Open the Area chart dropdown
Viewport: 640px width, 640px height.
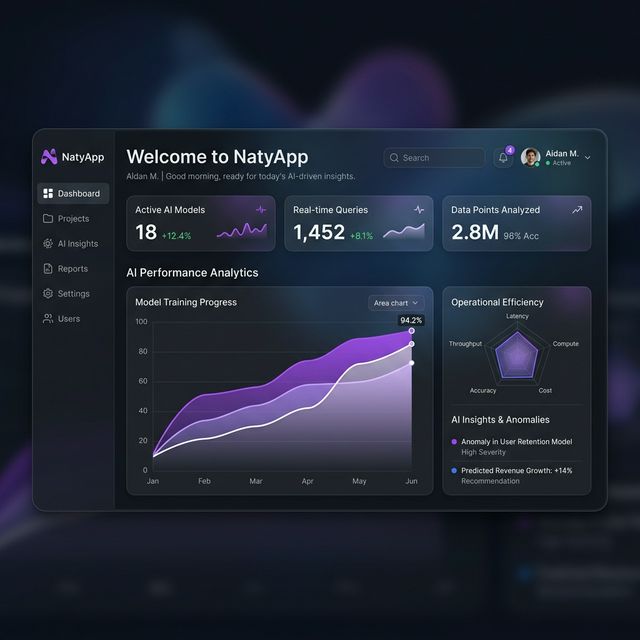click(396, 302)
